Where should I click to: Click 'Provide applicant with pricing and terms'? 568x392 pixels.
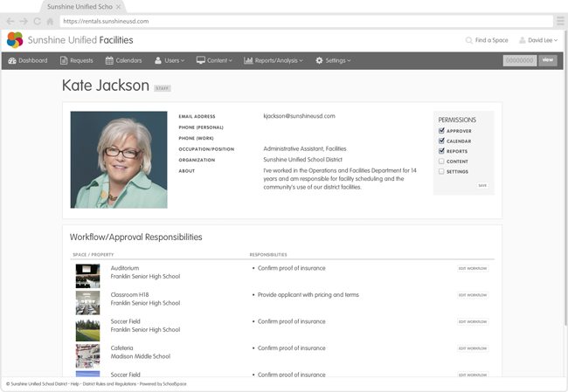click(x=308, y=294)
